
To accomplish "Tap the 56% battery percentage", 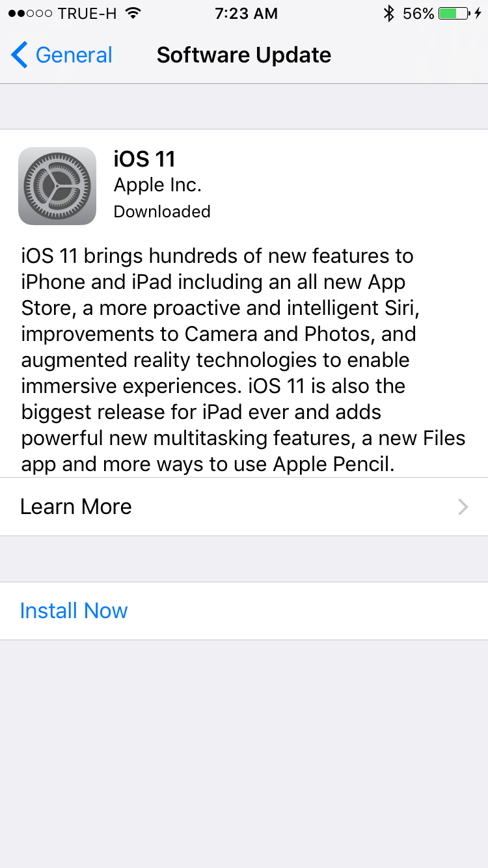I will coord(418,14).
